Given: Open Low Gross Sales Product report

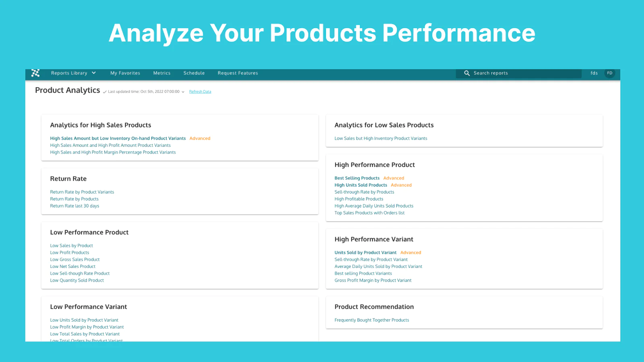Looking at the screenshot, I should (75, 259).
